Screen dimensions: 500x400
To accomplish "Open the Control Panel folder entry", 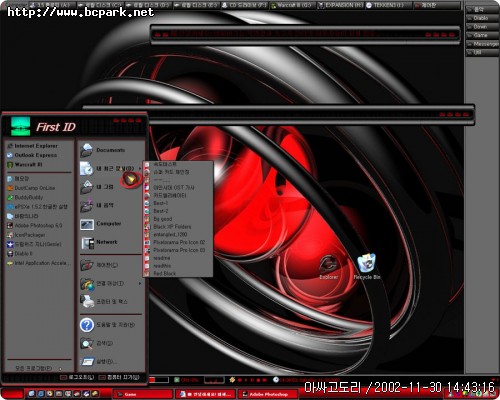I will (x=99, y=265).
